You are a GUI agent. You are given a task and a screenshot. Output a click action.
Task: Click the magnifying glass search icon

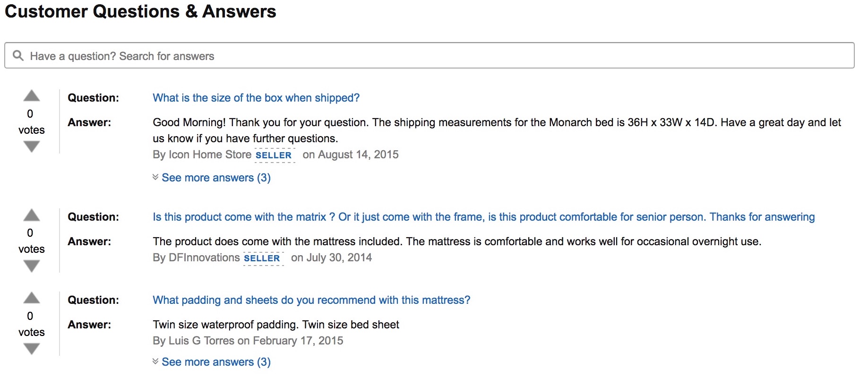[18, 56]
